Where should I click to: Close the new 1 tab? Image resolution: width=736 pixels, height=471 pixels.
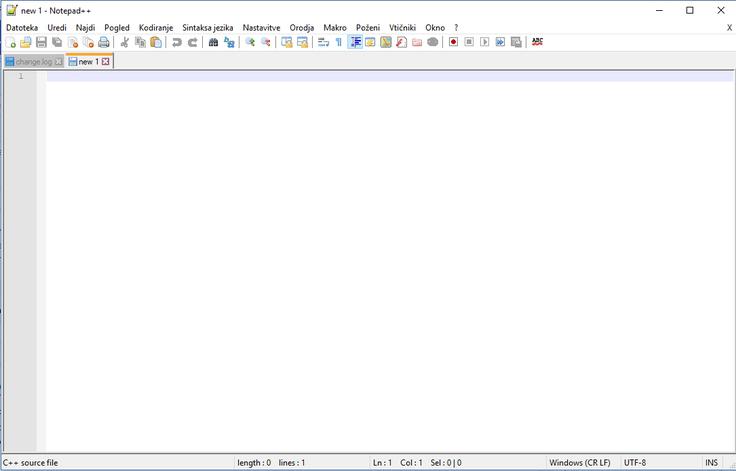pyautogui.click(x=106, y=62)
